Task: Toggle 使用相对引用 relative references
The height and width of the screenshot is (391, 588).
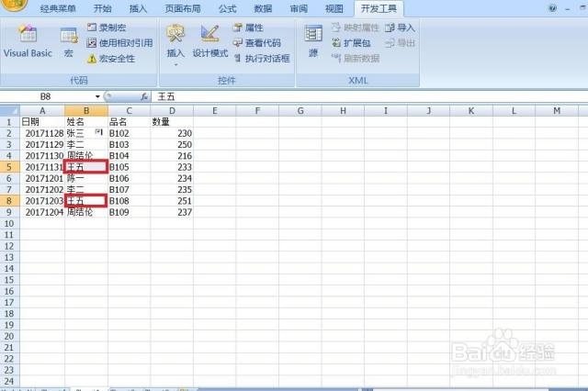Action: [119, 43]
